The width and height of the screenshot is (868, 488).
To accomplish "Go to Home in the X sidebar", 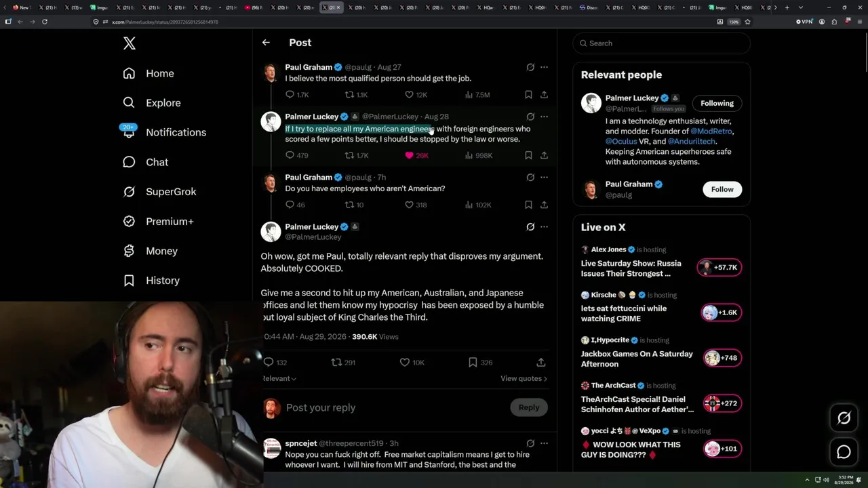I will tap(149, 73).
